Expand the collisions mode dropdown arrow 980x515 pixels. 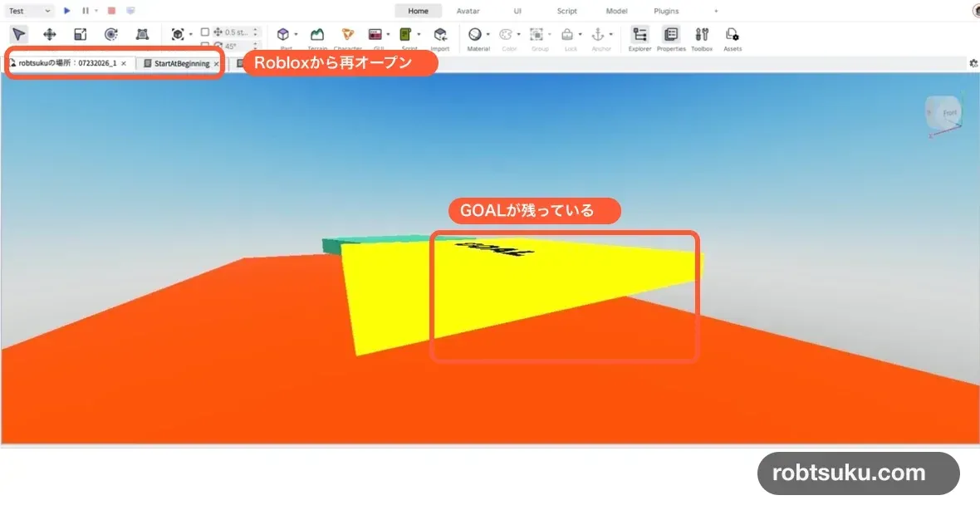coord(191,34)
